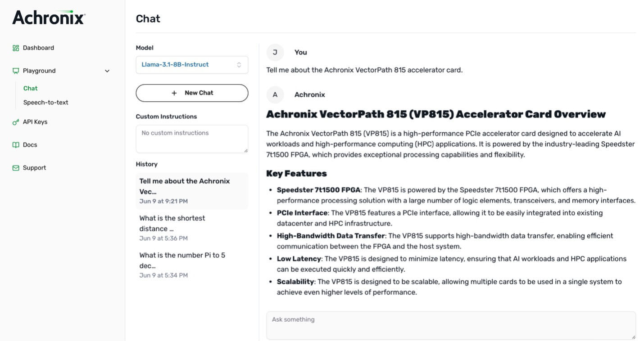The width and height of the screenshot is (644, 341).
Task: Click the 'A' Achronix avatar circle
Action: pos(275,94)
